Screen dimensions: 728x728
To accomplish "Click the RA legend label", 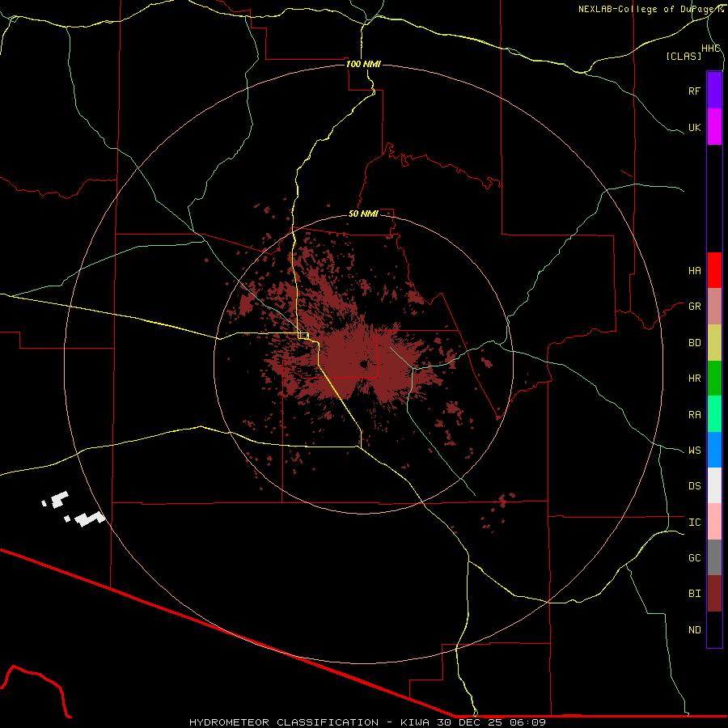I will [694, 415].
